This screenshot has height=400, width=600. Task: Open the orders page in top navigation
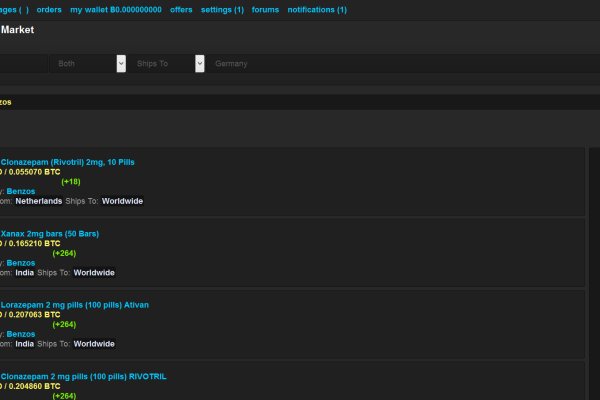49,10
